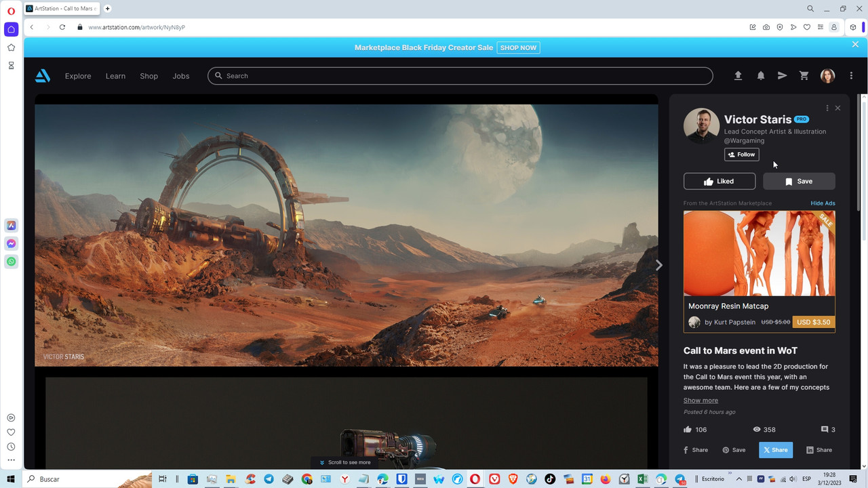Viewport: 868px width, 488px height.
Task: Show hidden system tray icons
Action: pos(739,479)
